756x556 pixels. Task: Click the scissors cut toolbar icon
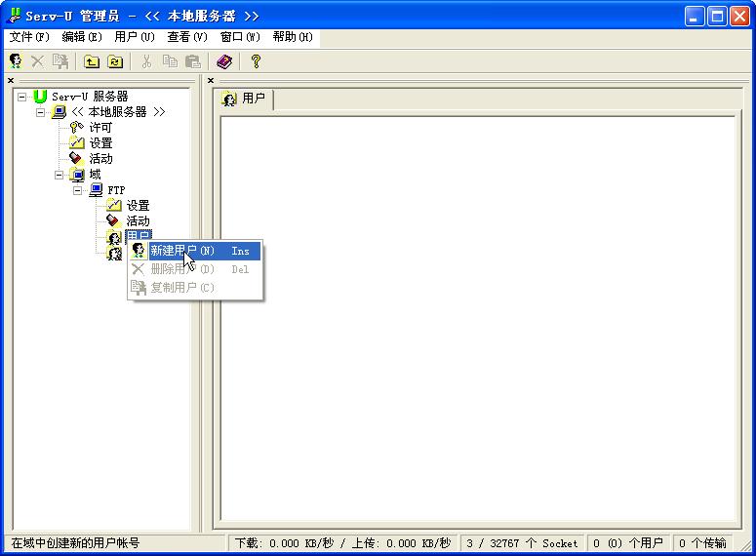[146, 61]
